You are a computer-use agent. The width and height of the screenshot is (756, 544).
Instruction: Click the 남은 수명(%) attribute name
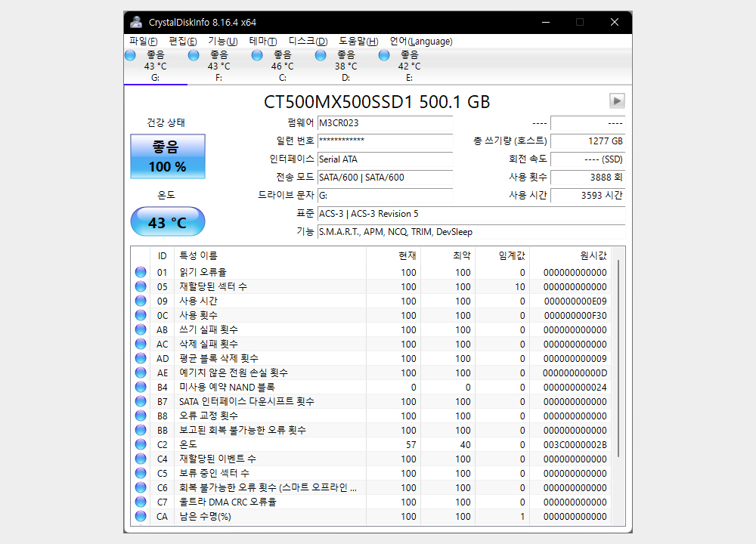click(205, 516)
